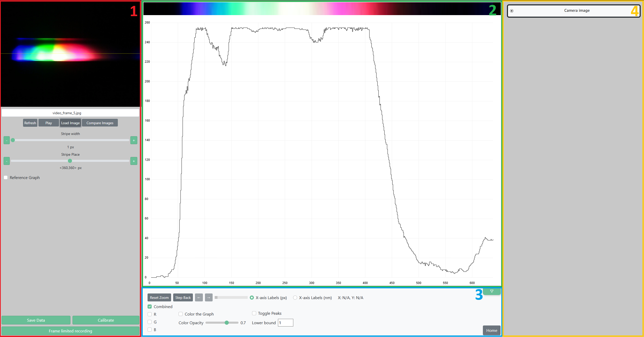Open Compare Images
Viewport: 644px width, 337px height.
click(100, 123)
